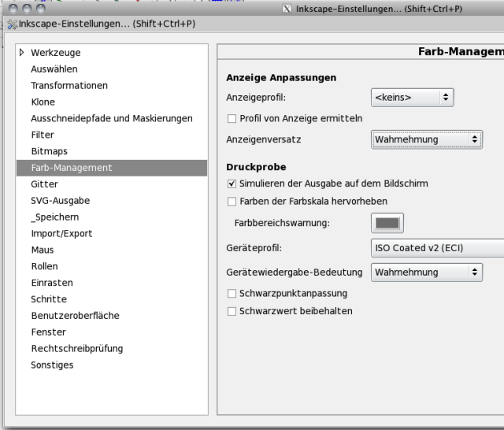
Task: Open the Gerätewiedergabe-Bedeutung dropdown
Action: (x=427, y=272)
